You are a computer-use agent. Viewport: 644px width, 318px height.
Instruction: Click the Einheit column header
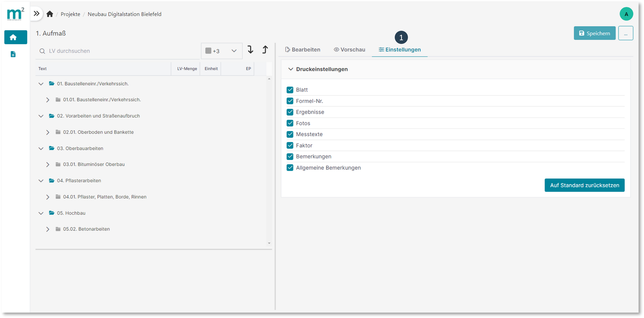(211, 68)
